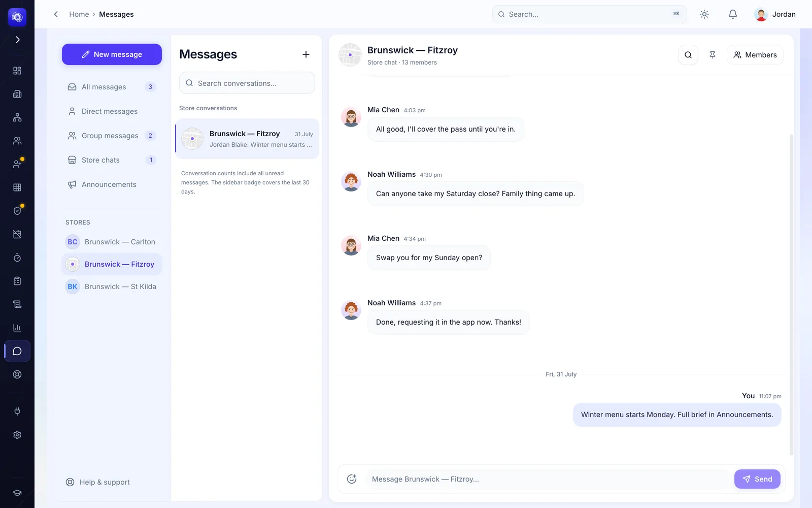Pin the Brunswick — Fitzroy chat
Screen dimensions: 812x508
(713, 55)
